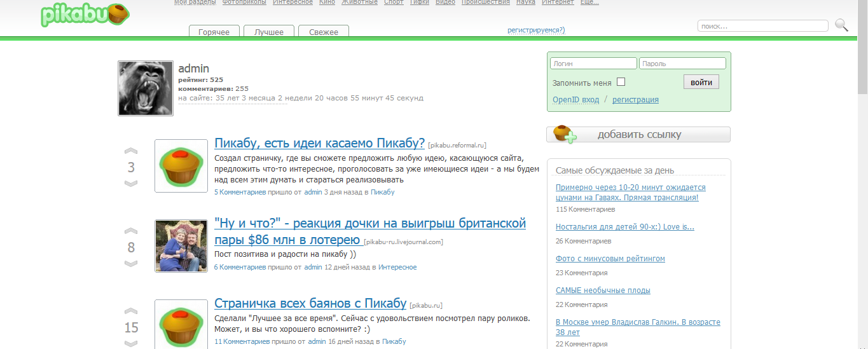Focus the 'Пароль' password field
The width and height of the screenshot is (868, 349).
[x=682, y=64]
